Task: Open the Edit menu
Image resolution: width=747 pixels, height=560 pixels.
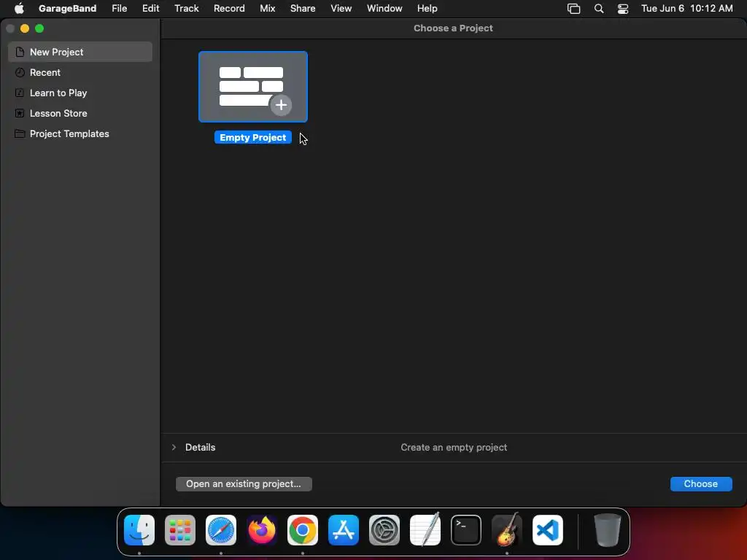Action: click(x=150, y=8)
